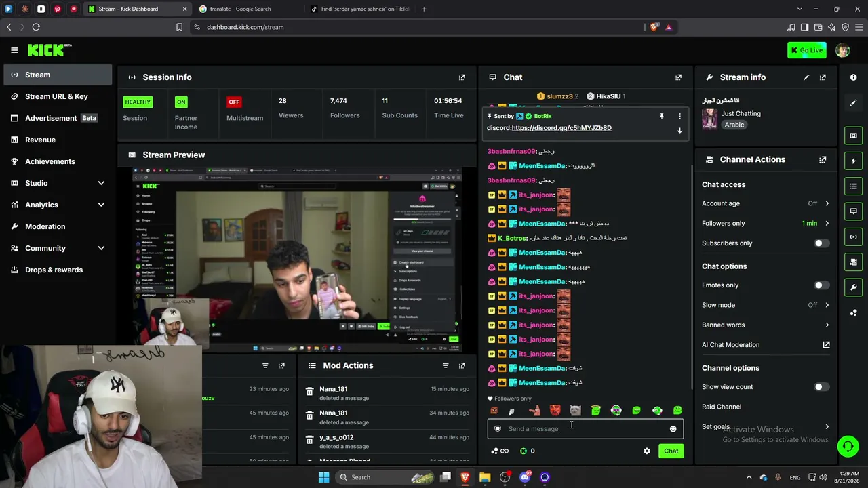This screenshot has height=488, width=868.
Task: Edit Stream info with pencil icon
Action: tap(806, 77)
